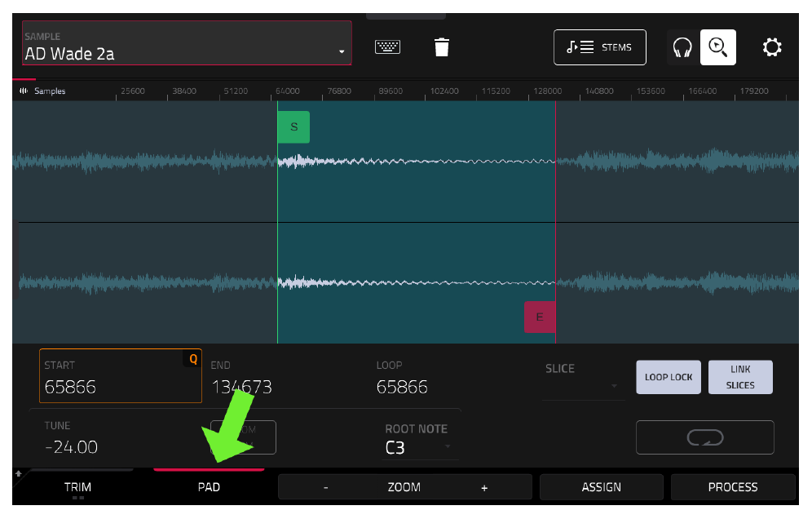Open the SAMPLE dropdown showing AD Wade 2a
812x519 pixels.
(187, 43)
